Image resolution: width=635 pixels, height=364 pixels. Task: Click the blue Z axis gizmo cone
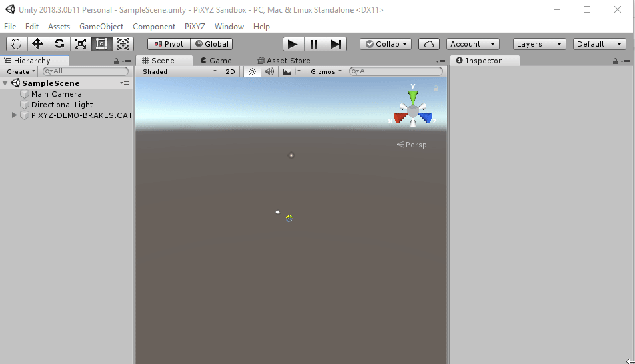coord(426,117)
